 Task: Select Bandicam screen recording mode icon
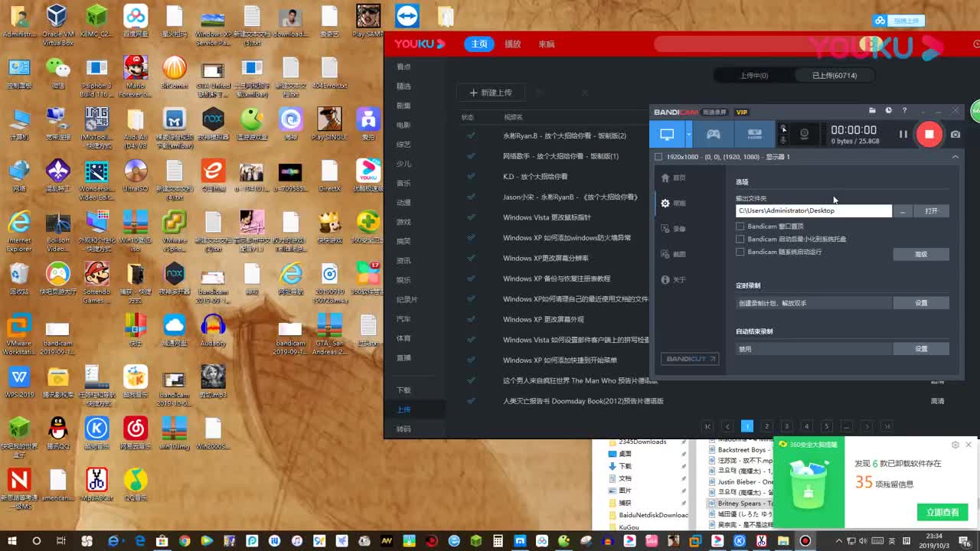[x=667, y=134]
